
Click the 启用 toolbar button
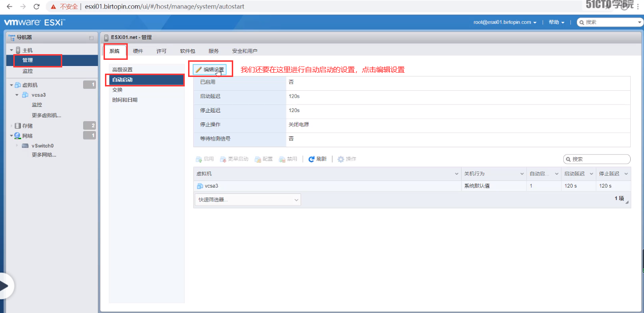point(205,159)
